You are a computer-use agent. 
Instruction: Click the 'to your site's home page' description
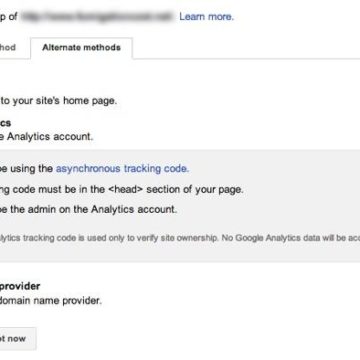click(58, 101)
